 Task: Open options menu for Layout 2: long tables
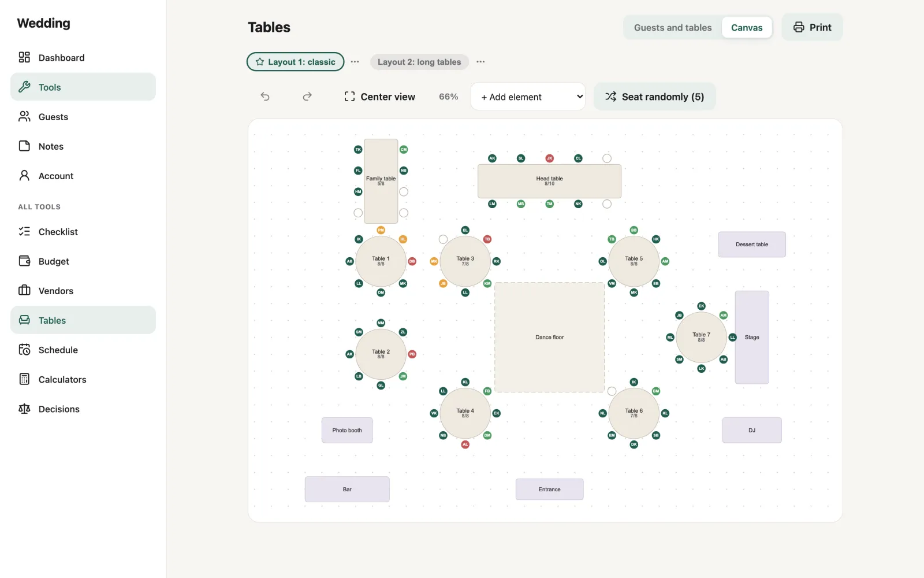(480, 62)
